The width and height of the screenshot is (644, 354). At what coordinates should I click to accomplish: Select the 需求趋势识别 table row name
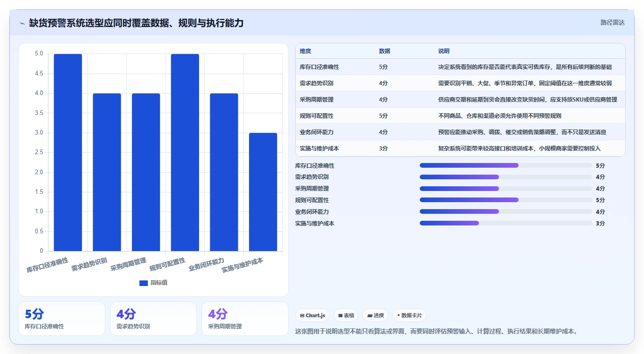point(317,83)
